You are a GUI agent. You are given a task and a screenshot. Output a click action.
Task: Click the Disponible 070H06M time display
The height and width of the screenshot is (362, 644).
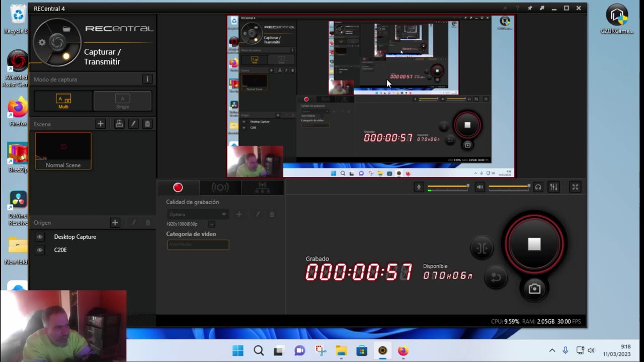point(448,275)
